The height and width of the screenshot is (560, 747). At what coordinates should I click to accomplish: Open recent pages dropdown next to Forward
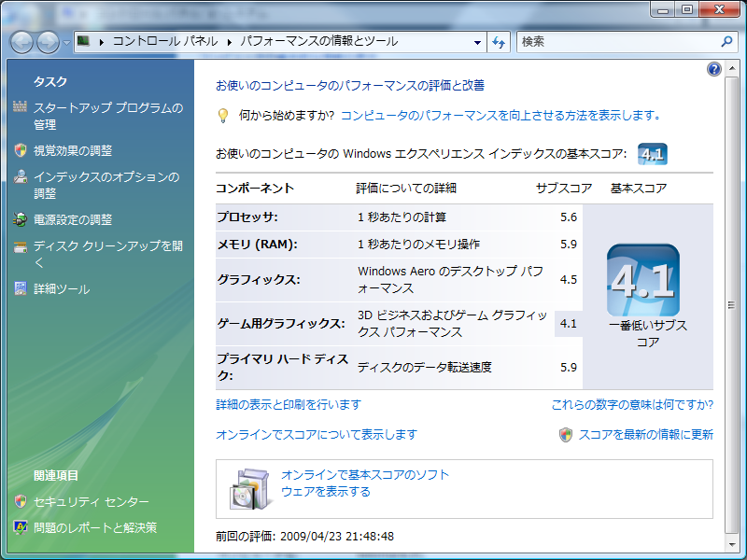coord(66,42)
